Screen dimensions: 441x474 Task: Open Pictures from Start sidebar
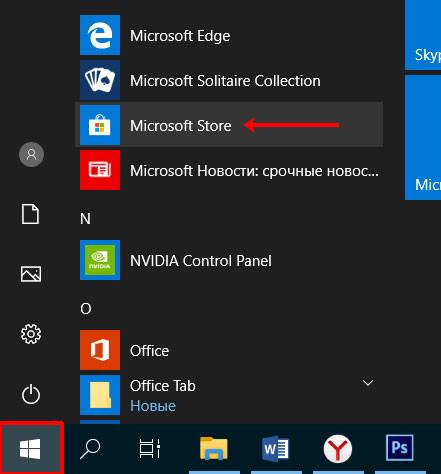[31, 274]
